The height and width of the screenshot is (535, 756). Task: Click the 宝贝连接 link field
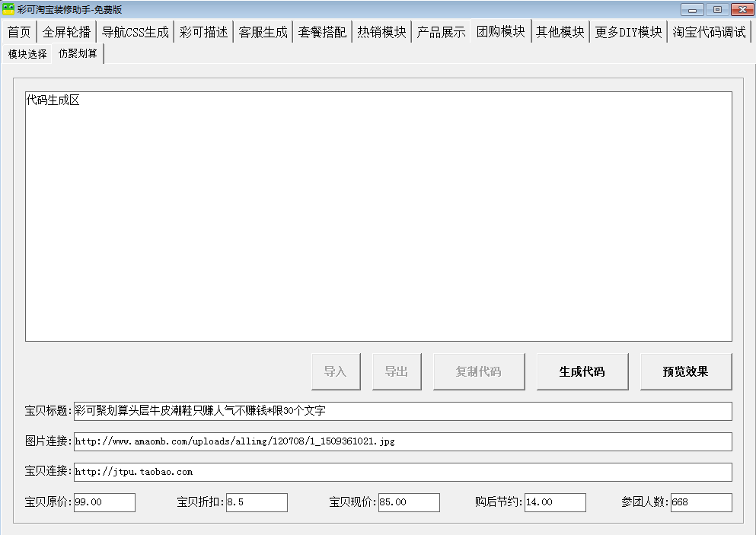point(402,472)
